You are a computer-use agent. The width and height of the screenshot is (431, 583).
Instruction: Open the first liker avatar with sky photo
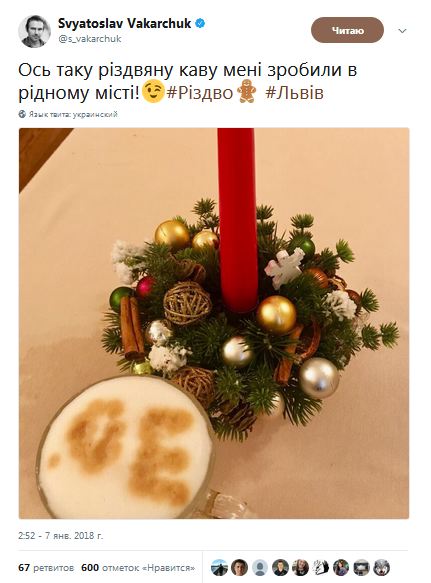tap(219, 568)
